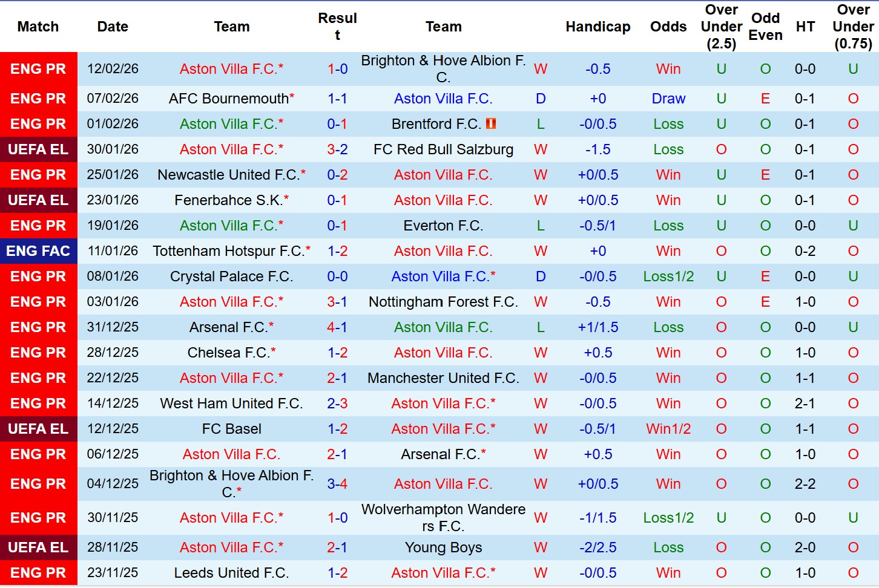This screenshot has width=879, height=588.
Task: Click the red card icon next to Brentford F.C.
Action: coord(491,123)
